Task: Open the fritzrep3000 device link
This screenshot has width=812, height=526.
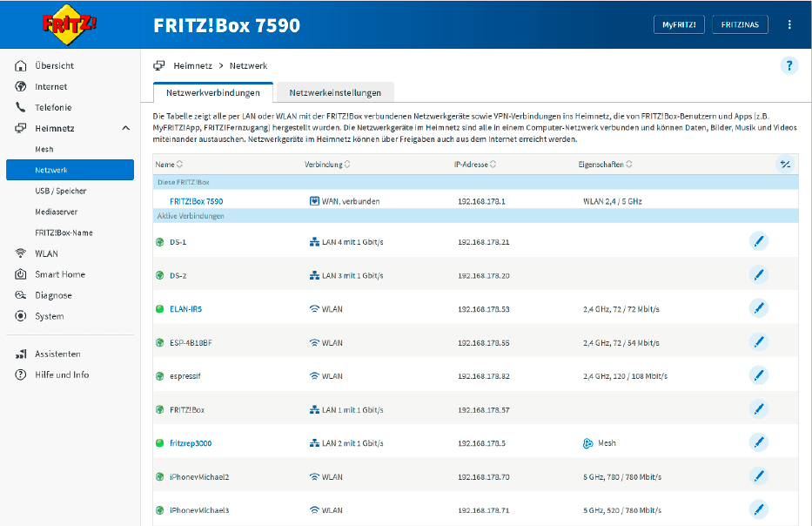Action: 191,443
